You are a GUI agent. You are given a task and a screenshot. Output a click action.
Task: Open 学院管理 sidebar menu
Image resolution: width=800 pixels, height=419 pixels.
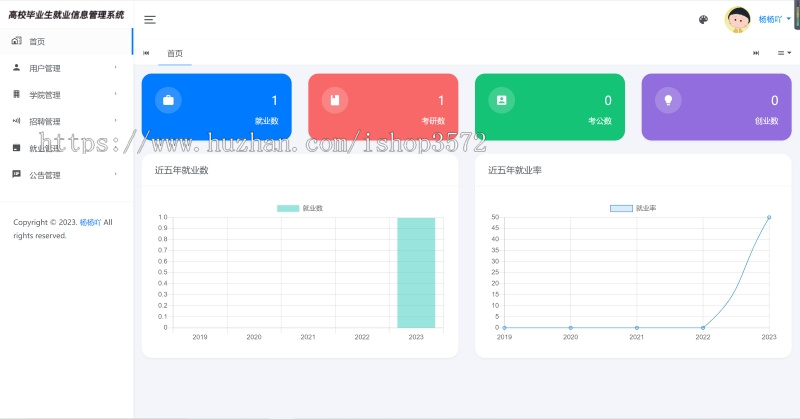coord(66,94)
